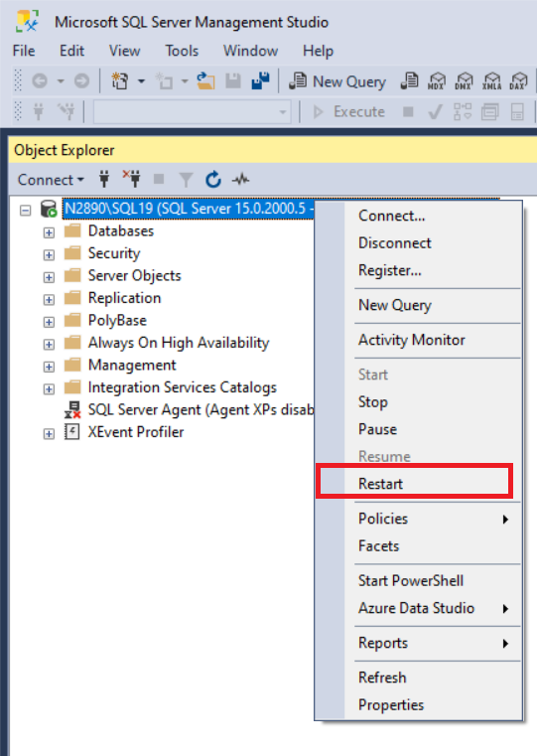Viewport: 537px width, 756px height.
Task: Select Disconnect in the context menu
Action: tap(419, 242)
